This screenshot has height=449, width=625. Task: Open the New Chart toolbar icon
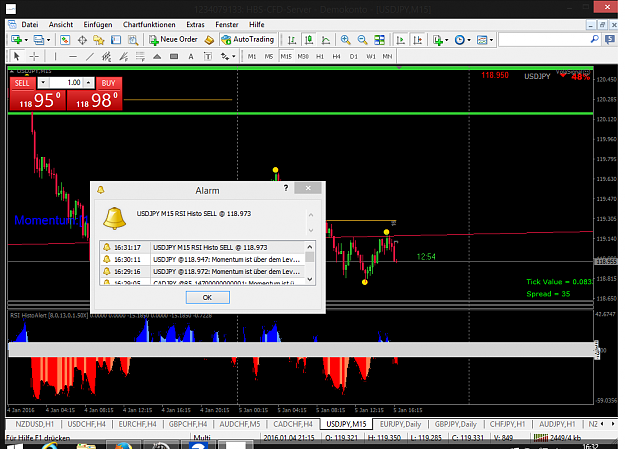(16, 40)
